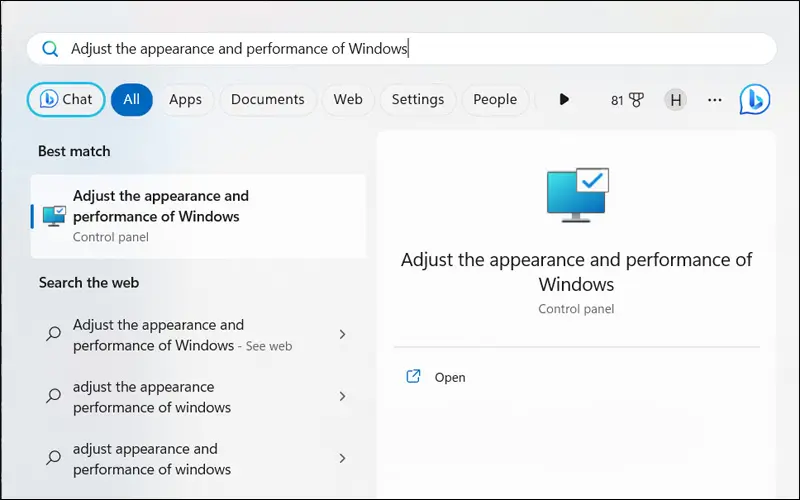Open the 'See web' search suggestion
This screenshot has height=500, width=800.
(x=198, y=335)
